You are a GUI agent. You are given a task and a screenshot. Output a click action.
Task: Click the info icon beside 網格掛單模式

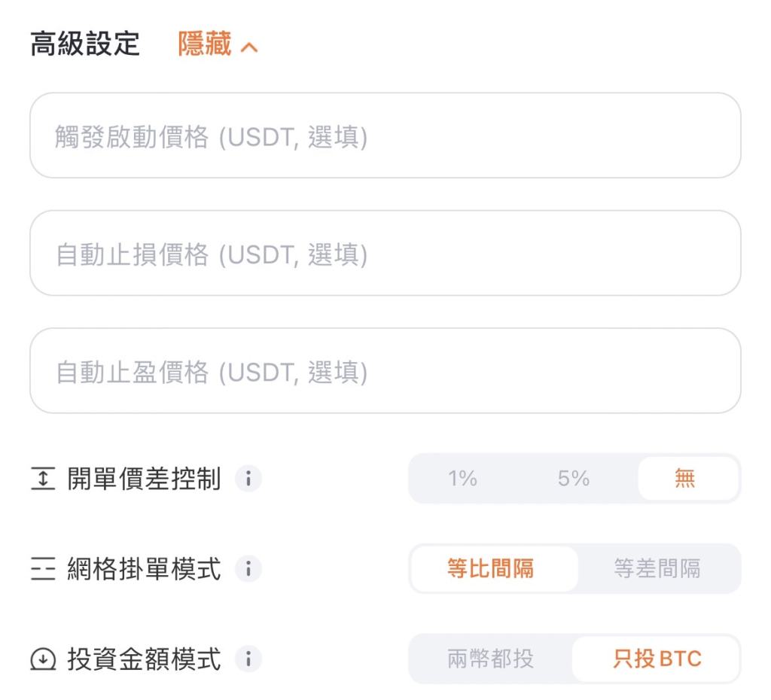[248, 569]
